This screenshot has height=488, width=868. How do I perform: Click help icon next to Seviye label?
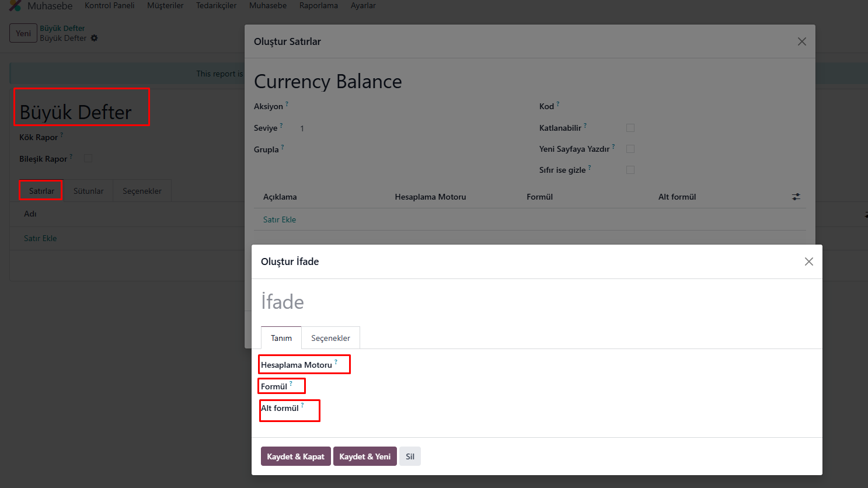pyautogui.click(x=281, y=125)
